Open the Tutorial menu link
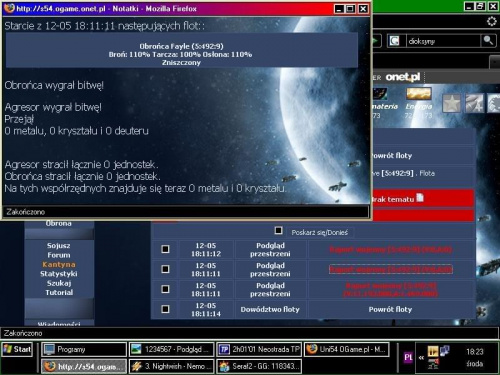Screen dimensions: 500x375 tap(59, 292)
